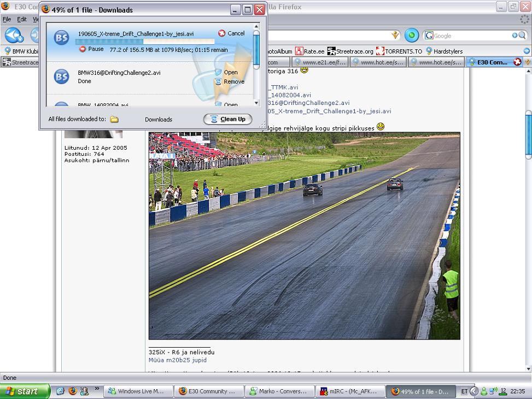Screen dimensions: 532x399
Task: Click the 316@DriftingChallenge2.avi page link
Action: (x=308, y=103)
